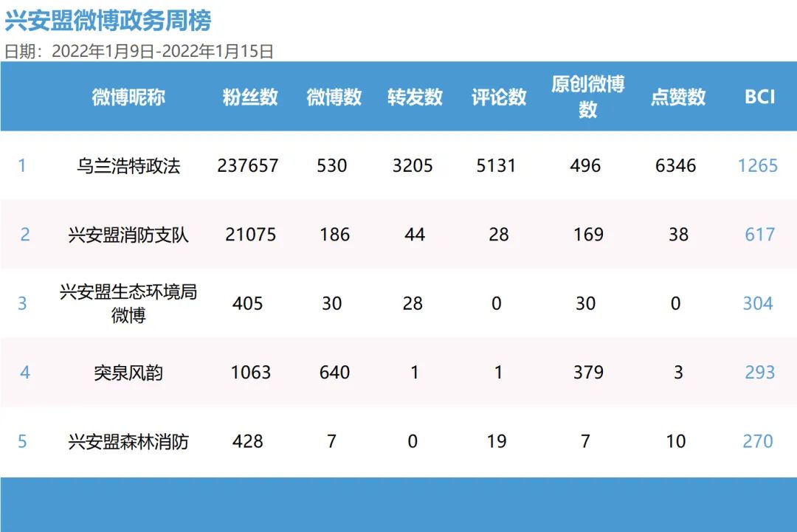Screen dimensions: 797x532
Task: Click rank number 4
Action: coord(25,373)
